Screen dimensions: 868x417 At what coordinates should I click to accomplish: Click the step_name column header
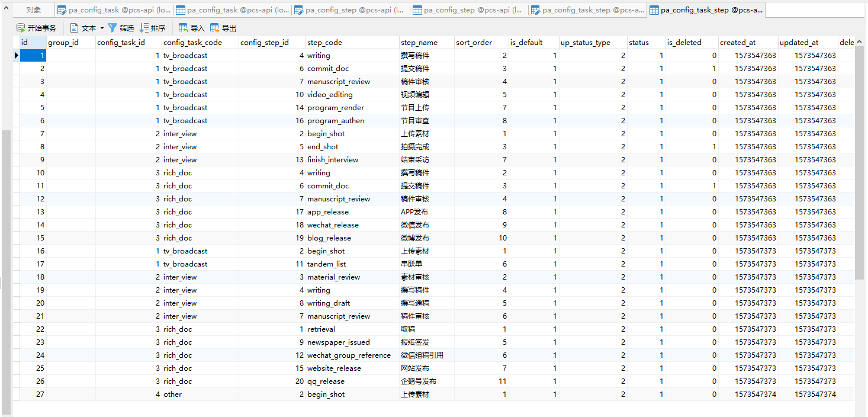pos(426,43)
